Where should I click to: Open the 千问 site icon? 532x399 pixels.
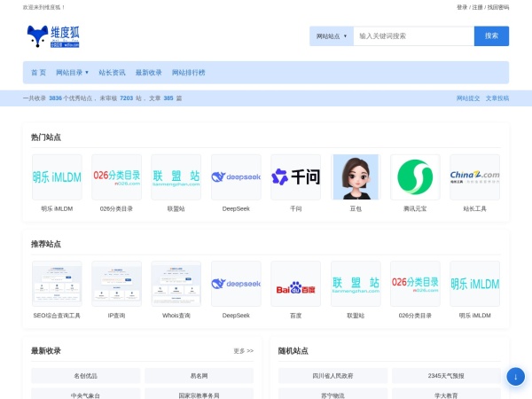click(295, 177)
